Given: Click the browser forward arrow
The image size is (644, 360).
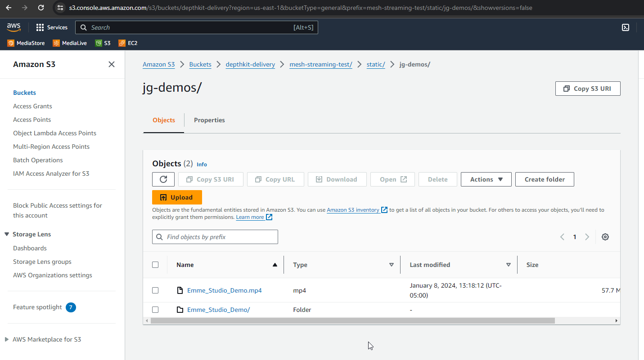Looking at the screenshot, I should (25, 8).
